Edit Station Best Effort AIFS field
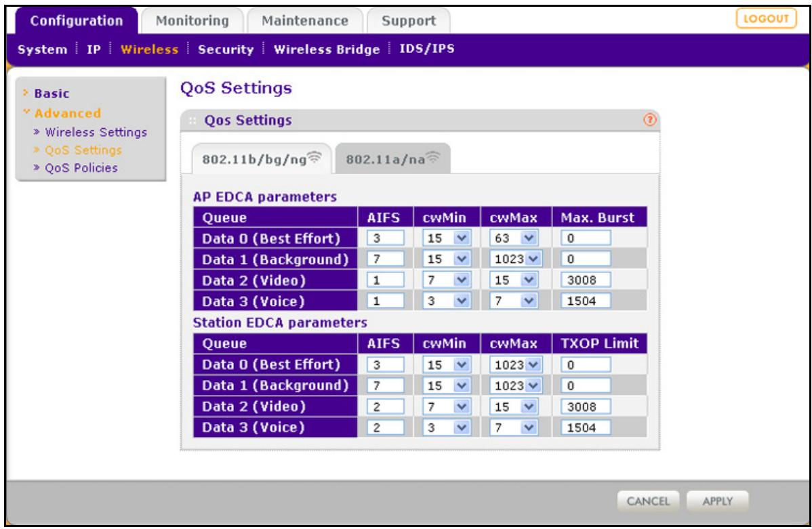Image resolution: width=812 pixels, height=529 pixels. (x=385, y=365)
